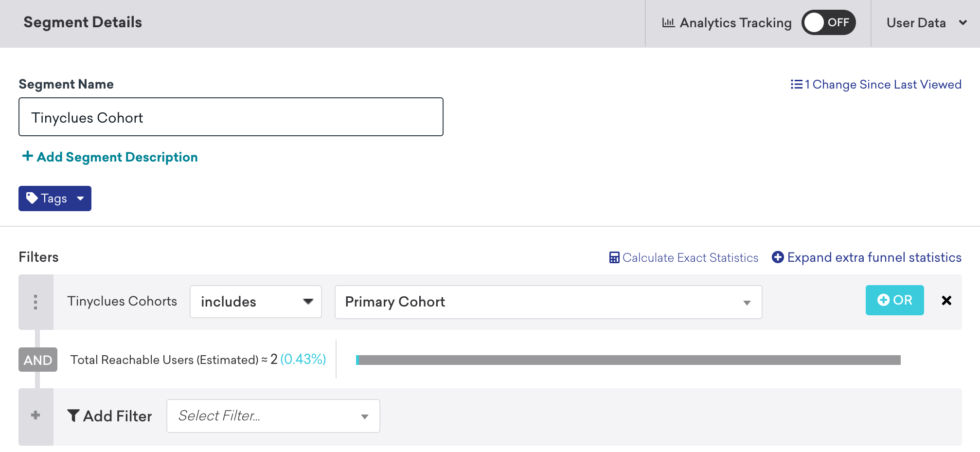Viewport: 980px width, 452px height.
Task: Open the includes operator dropdown
Action: coord(255,302)
